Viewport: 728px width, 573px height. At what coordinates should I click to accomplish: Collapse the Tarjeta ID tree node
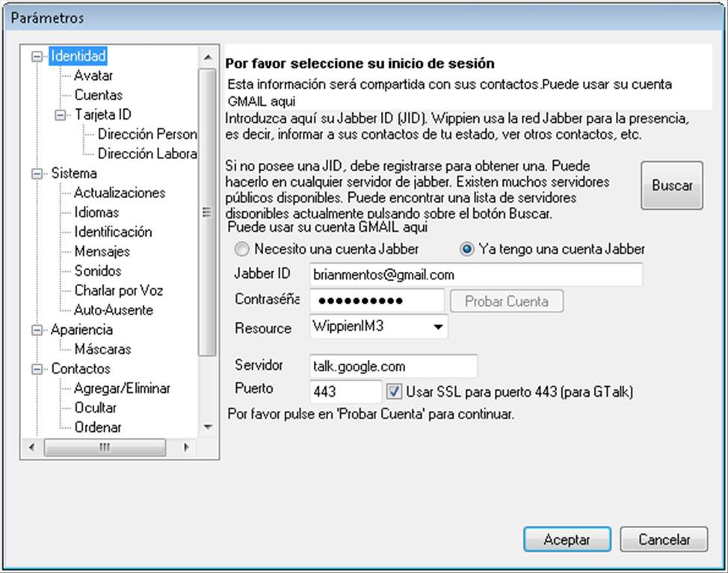[x=61, y=115]
